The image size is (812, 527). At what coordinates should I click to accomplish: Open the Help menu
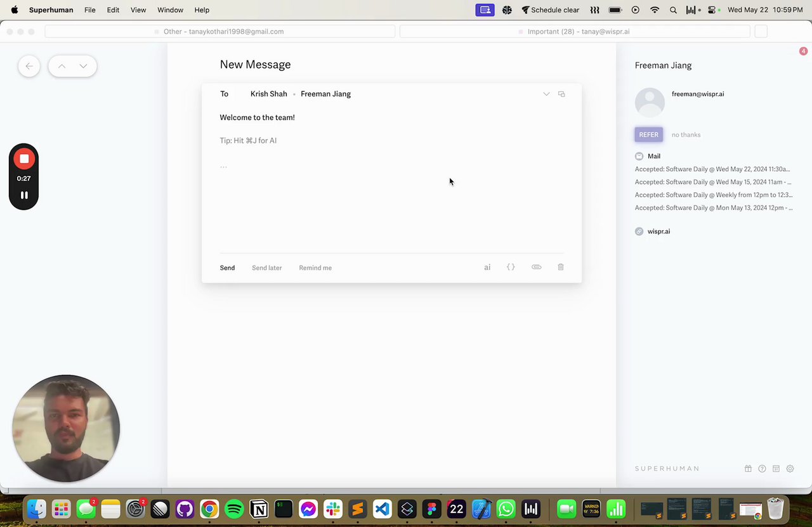coord(202,10)
